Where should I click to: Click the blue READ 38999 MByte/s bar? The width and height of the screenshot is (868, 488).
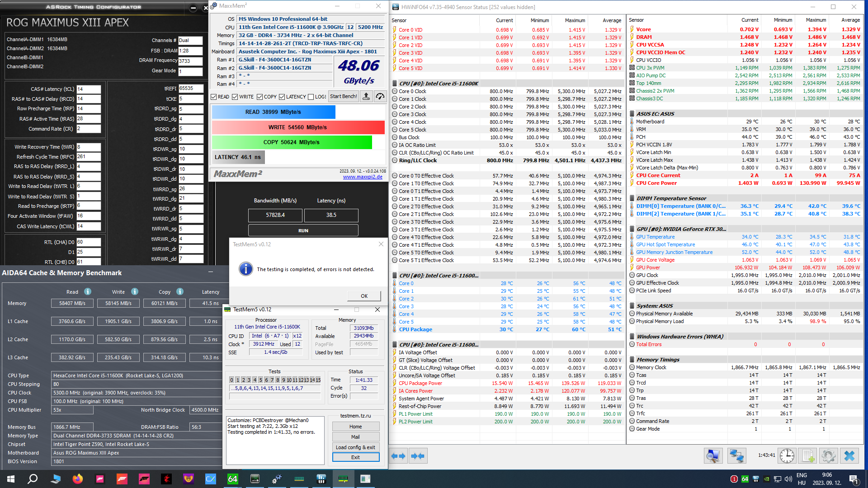[x=274, y=112]
